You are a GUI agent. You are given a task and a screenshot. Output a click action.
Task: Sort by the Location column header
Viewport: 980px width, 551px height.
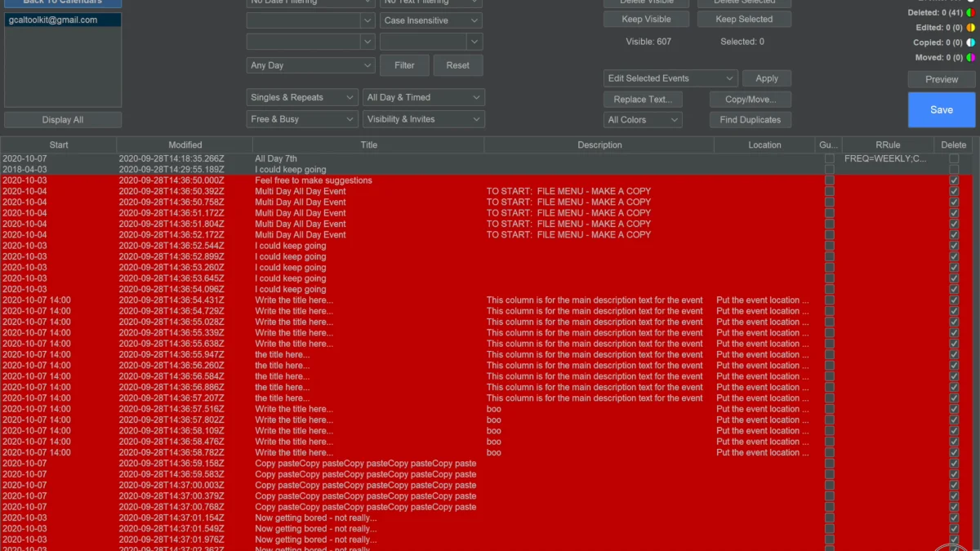(x=764, y=145)
